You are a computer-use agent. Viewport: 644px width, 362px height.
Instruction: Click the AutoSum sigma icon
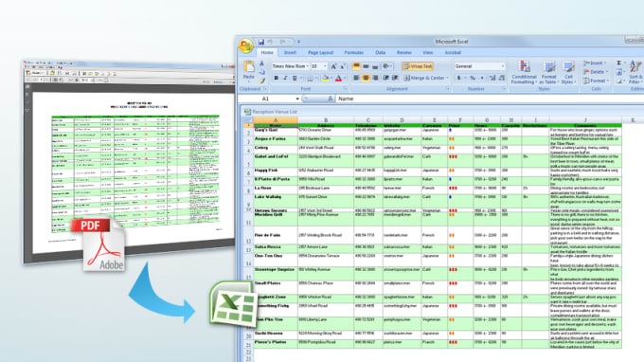tap(619, 63)
